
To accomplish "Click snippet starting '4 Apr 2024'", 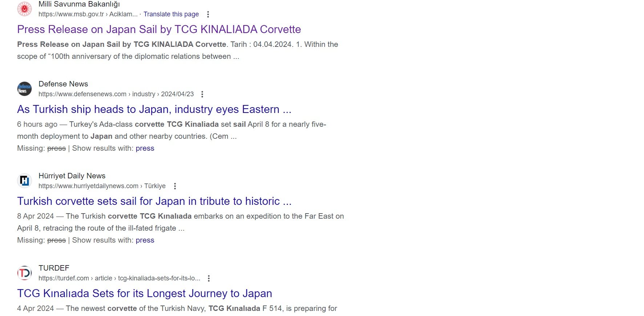I will (x=177, y=308).
